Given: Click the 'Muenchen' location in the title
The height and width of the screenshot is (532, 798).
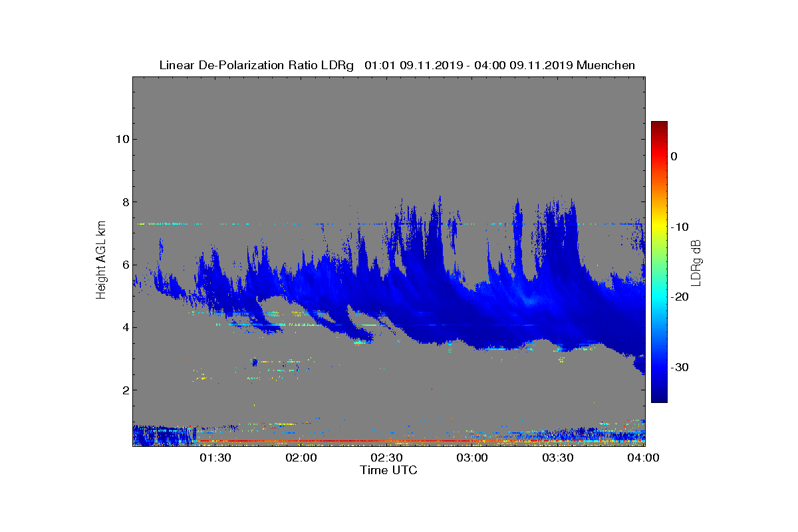Looking at the screenshot, I should [x=606, y=65].
